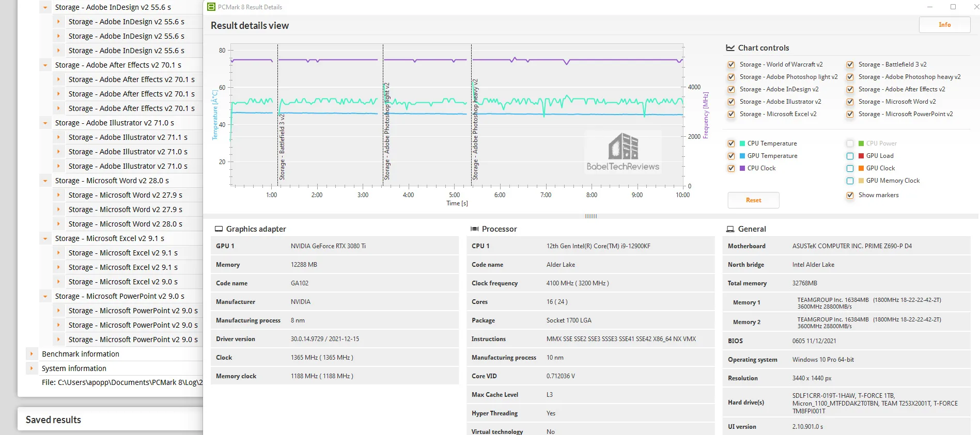The image size is (980, 435).
Task: Uncheck Storage - Adobe Photoshop light v2
Action: [731, 77]
